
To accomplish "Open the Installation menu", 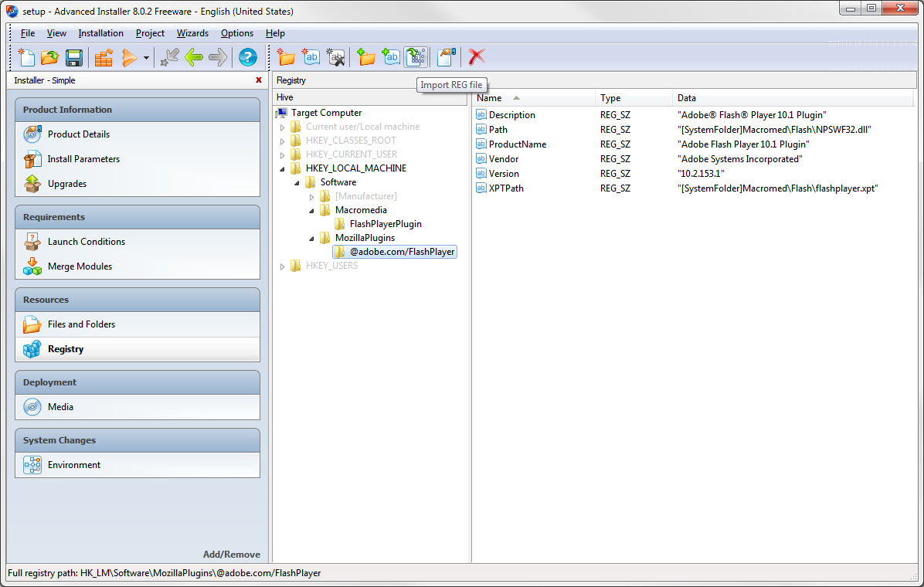I will pyautogui.click(x=100, y=33).
